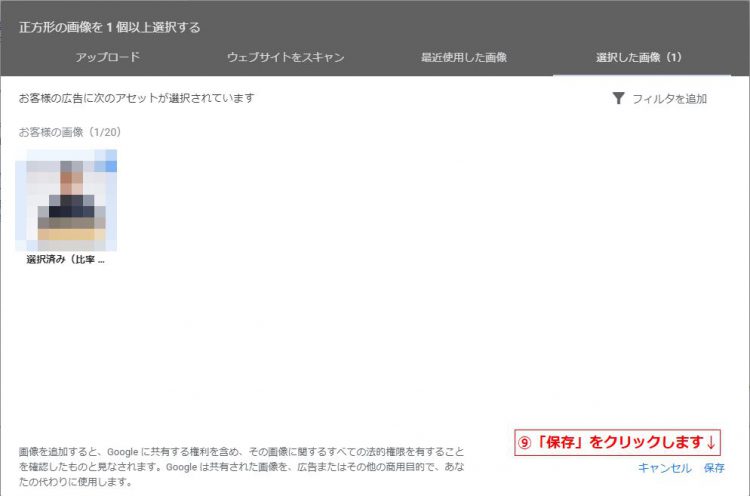Click the blue selected mark on thumbnail corner
Screen dimensions: 750x496
[111, 161]
